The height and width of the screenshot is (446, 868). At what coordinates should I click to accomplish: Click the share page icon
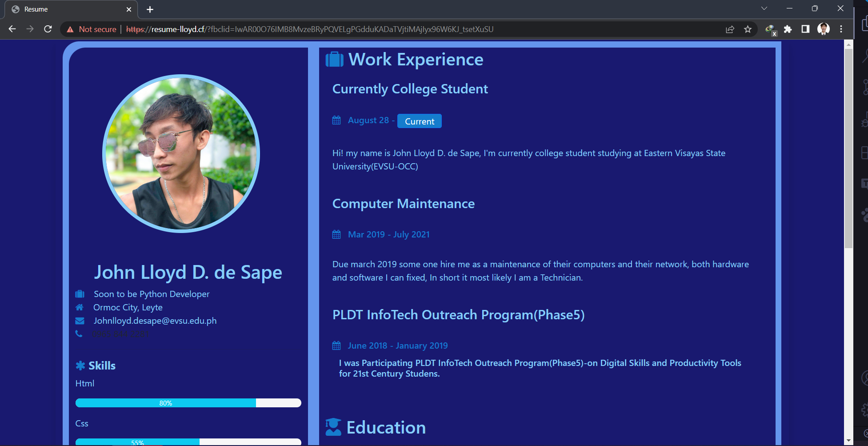(x=730, y=29)
